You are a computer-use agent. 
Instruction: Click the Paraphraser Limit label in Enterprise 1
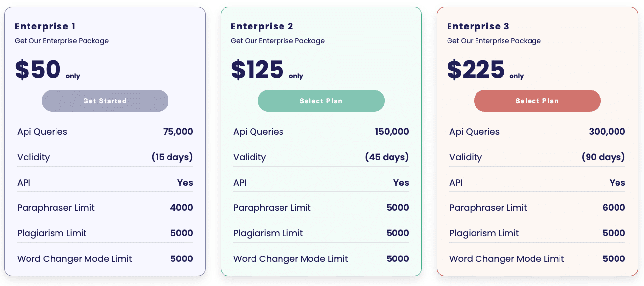pyautogui.click(x=56, y=208)
